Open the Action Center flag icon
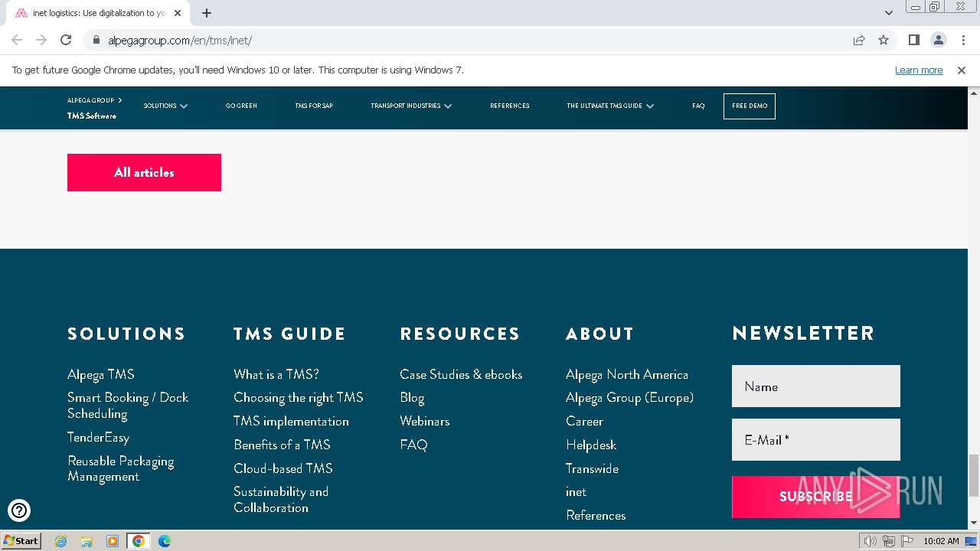Screen dimensions: 980x551 [x=906, y=541]
